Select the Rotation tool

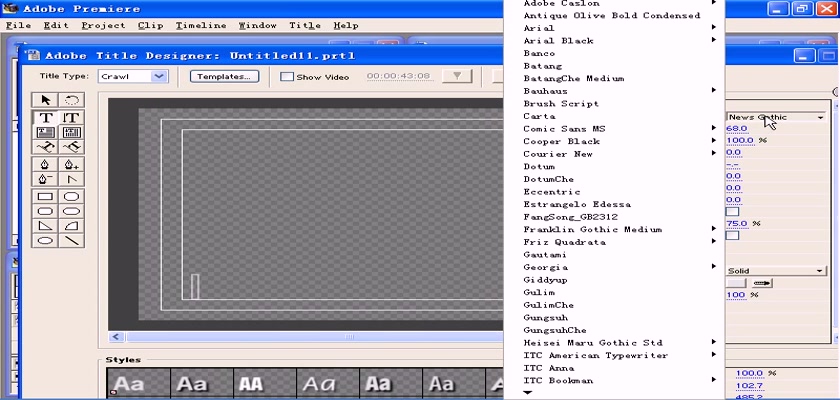point(71,100)
